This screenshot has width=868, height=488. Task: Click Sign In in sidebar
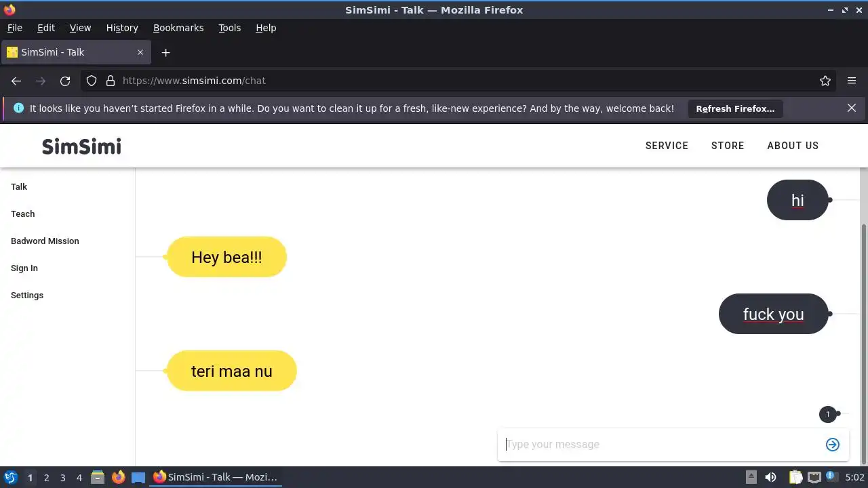[x=24, y=268]
